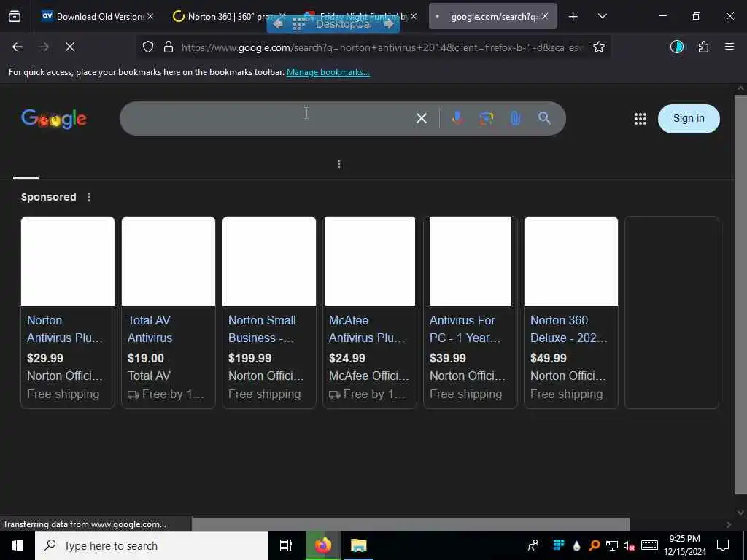This screenshot has height=560, width=747.
Task: Click the horizontal page scrollbar
Action: coord(410,524)
